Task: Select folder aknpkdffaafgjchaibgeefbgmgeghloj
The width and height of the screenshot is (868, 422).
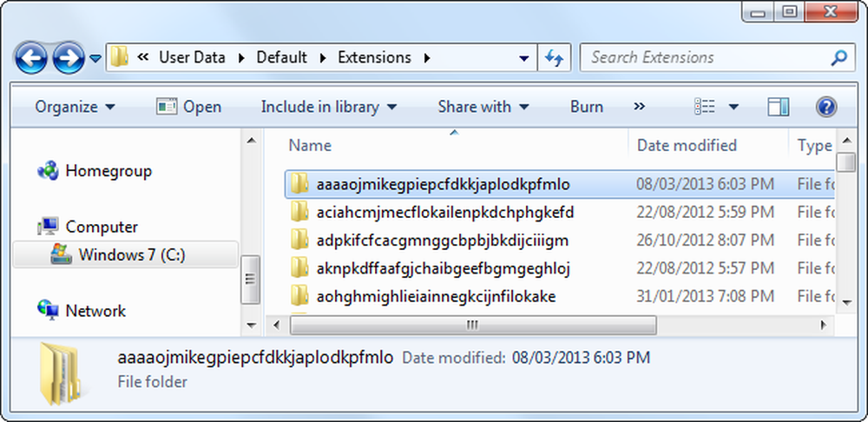Action: pyautogui.click(x=559, y=268)
